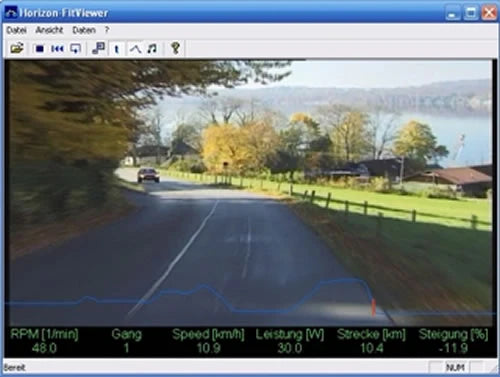This screenshot has height=377, width=500.
Task: Rewind to start of route
Action: pyautogui.click(x=57, y=49)
